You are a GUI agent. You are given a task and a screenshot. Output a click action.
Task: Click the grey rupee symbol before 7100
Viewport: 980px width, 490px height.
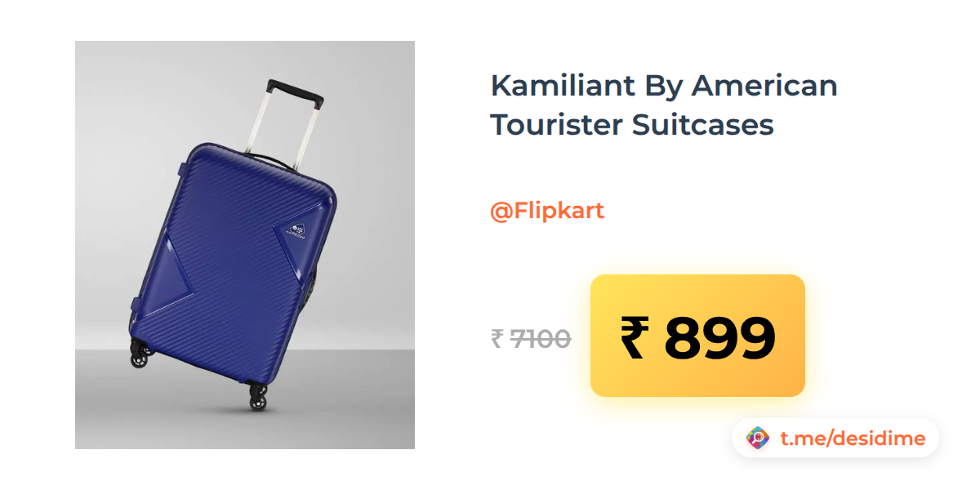[x=497, y=338]
